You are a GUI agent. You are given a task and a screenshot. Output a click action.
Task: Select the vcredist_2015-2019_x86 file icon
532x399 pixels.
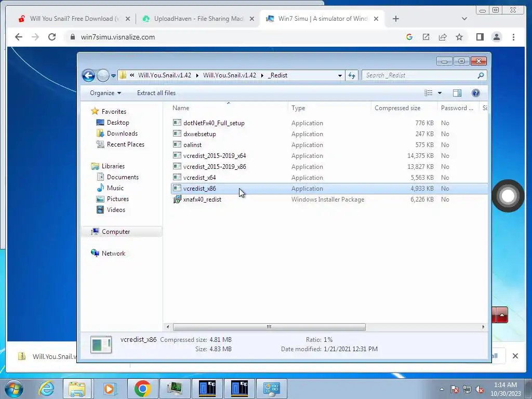[177, 167]
